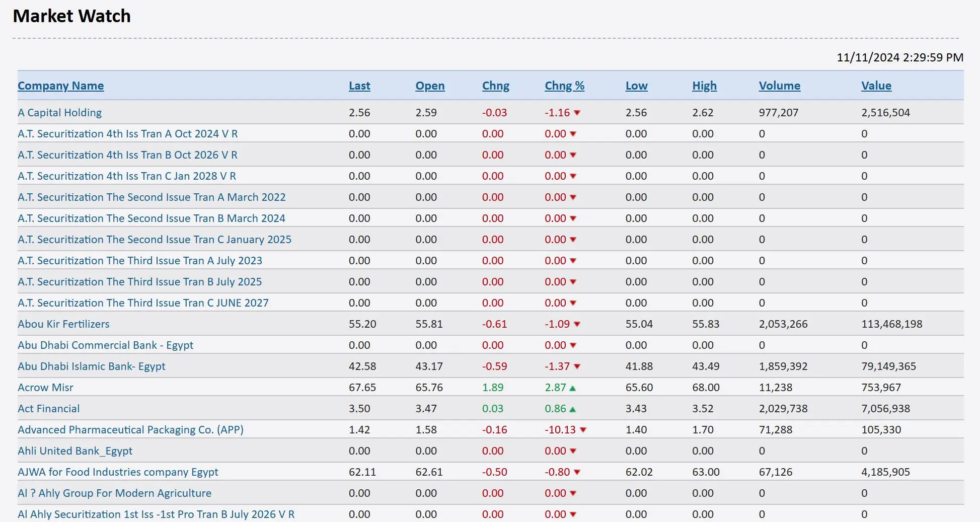Sort table by Low column header
This screenshot has height=522, width=980.
637,86
